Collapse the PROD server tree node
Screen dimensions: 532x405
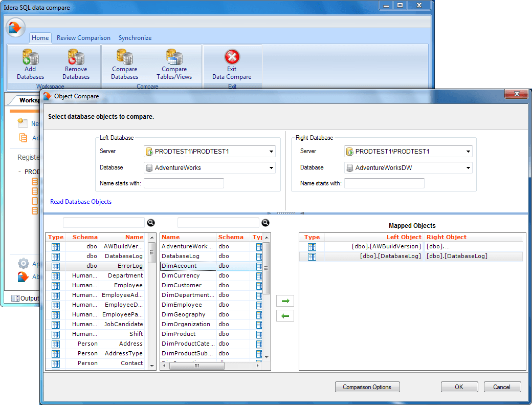point(19,172)
